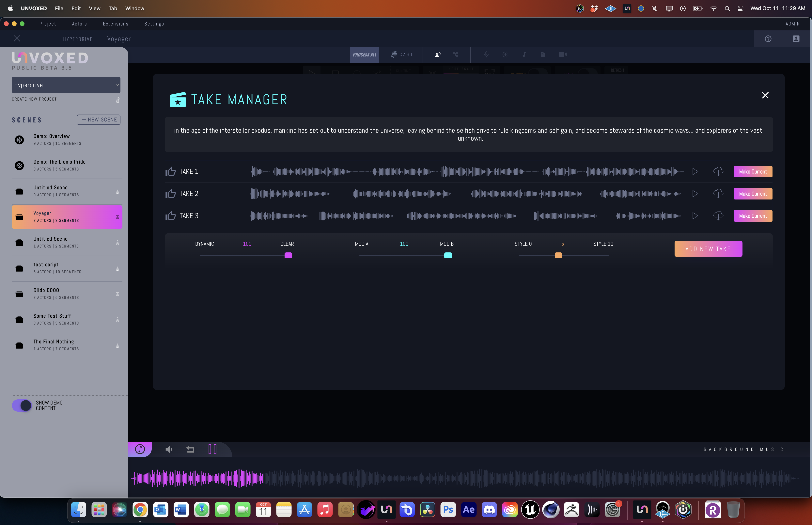Open the help question mark icon
This screenshot has height=525, width=812.
(x=768, y=39)
